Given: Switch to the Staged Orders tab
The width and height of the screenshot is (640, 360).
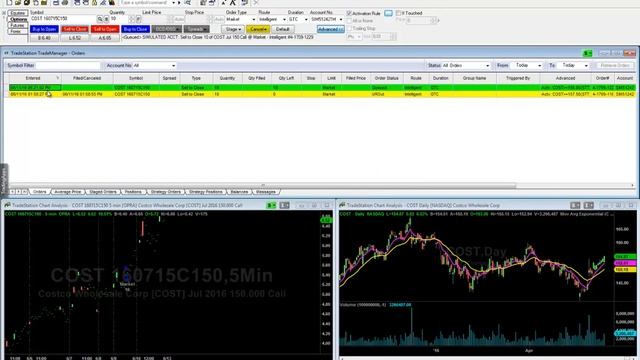Looking at the screenshot, I should tap(103, 192).
